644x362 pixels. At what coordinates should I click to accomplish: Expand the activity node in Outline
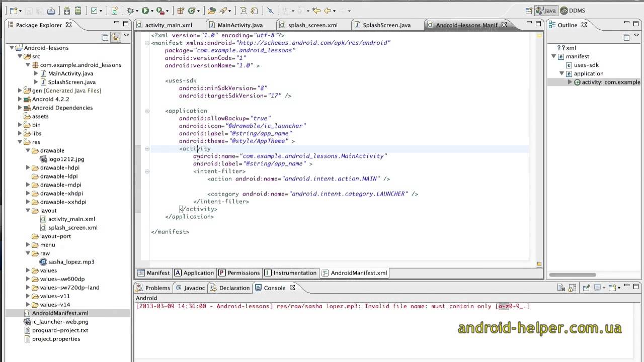coord(570,82)
